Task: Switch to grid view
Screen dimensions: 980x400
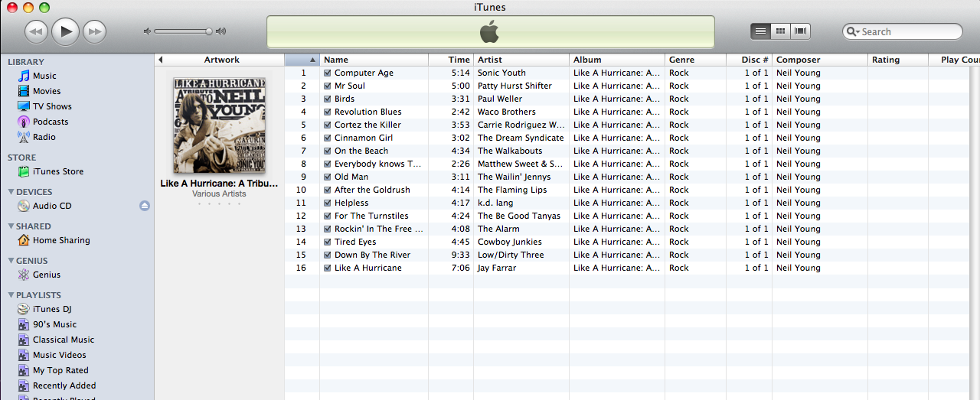Action: (x=780, y=31)
